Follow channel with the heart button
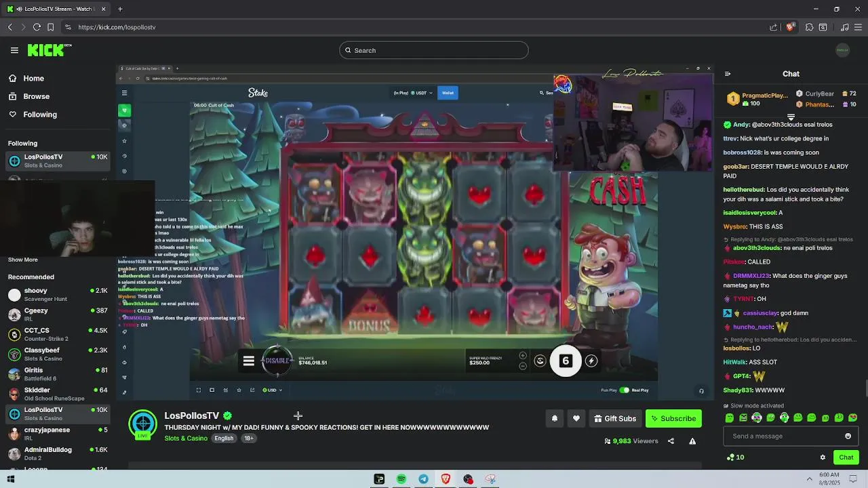Screen dimensions: 868x488 [x=576, y=419]
